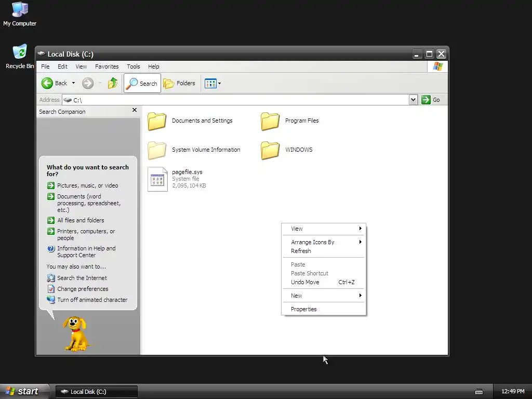Image resolution: width=532 pixels, height=399 pixels.
Task: Open the Start menu button
Action: pyautogui.click(x=24, y=391)
